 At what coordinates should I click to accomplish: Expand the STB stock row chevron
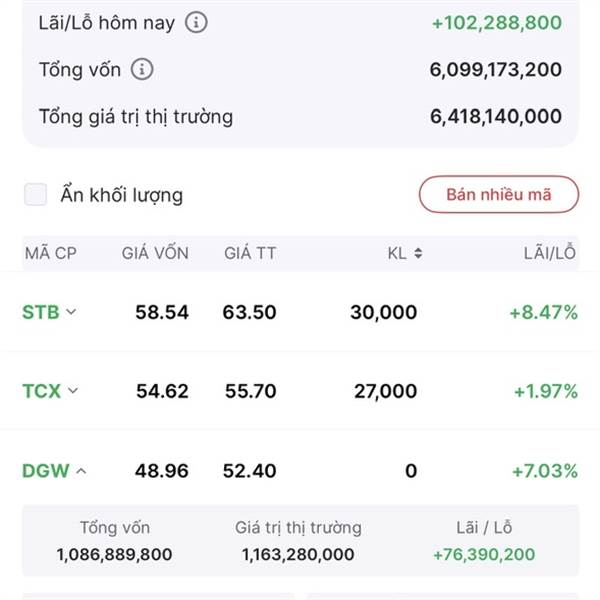(71, 312)
